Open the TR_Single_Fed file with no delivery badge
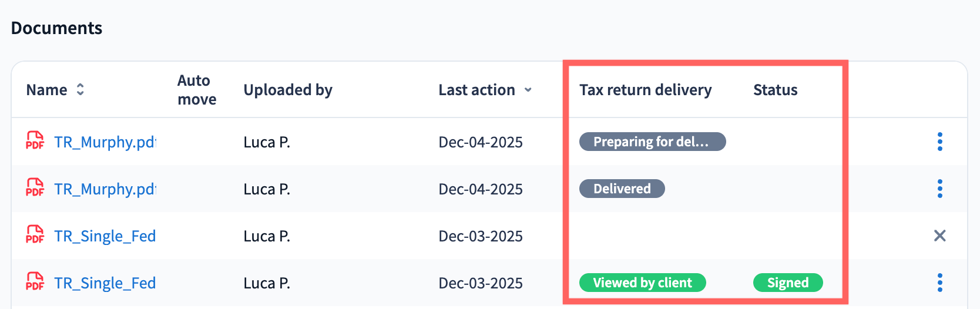This screenshot has width=980, height=309. (x=105, y=236)
